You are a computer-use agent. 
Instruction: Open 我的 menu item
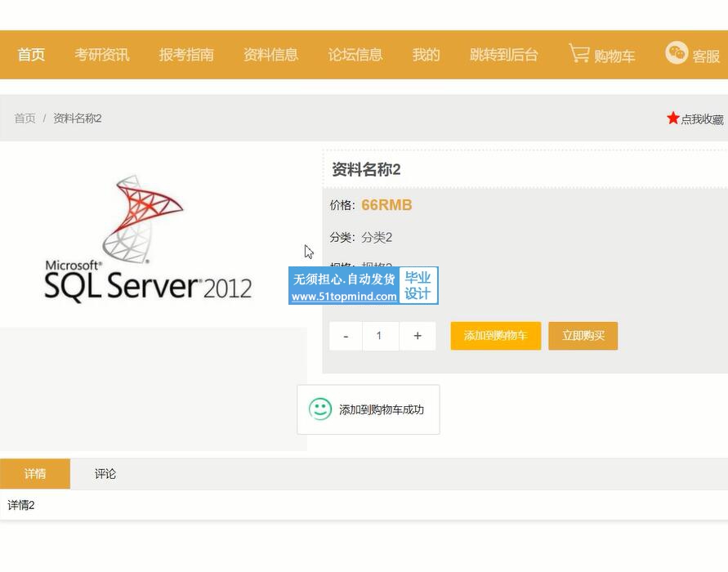pos(427,55)
